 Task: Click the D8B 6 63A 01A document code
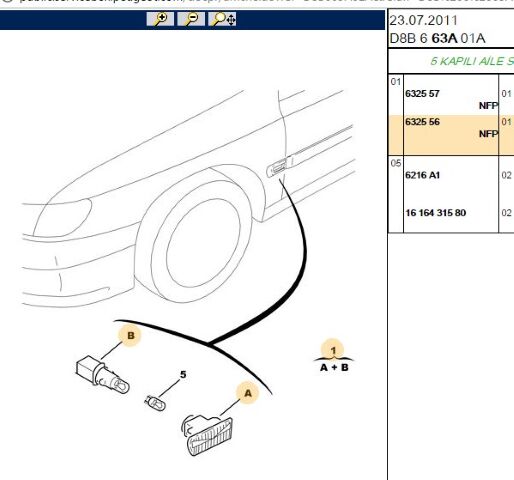point(437,38)
